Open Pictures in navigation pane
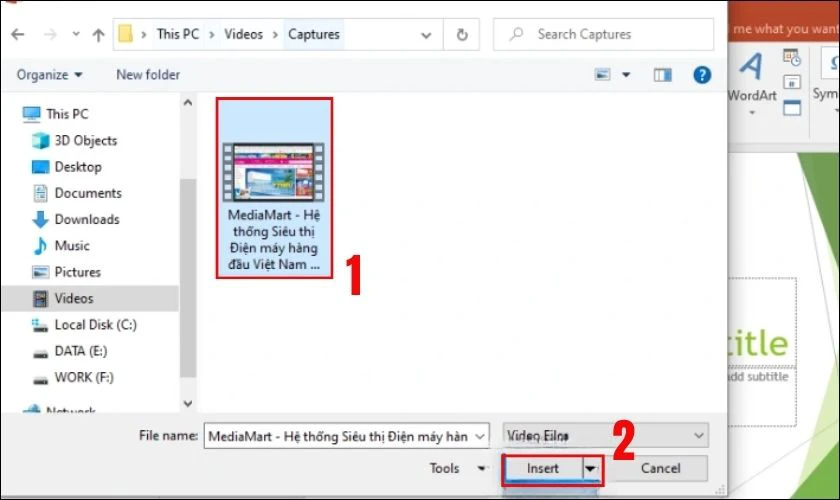The image size is (840, 500). tap(66, 272)
